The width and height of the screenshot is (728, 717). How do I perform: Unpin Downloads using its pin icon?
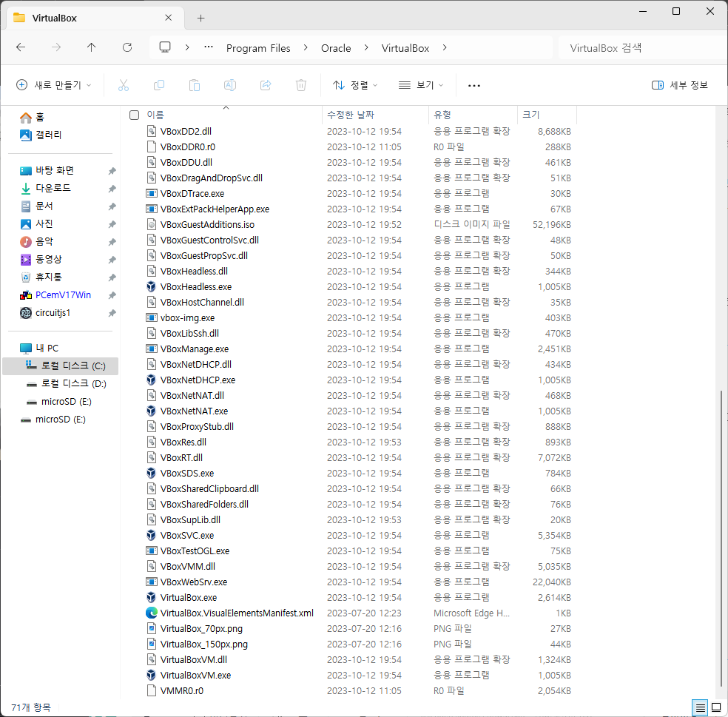click(x=112, y=189)
